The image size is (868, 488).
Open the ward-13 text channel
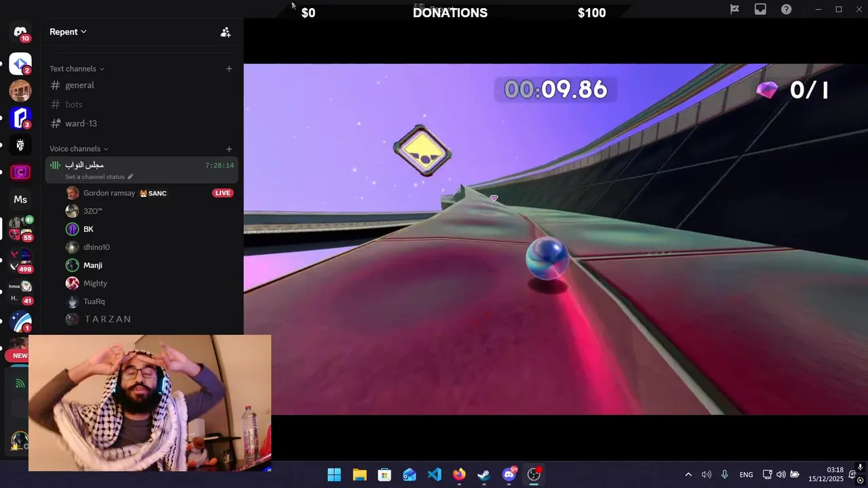click(141, 123)
